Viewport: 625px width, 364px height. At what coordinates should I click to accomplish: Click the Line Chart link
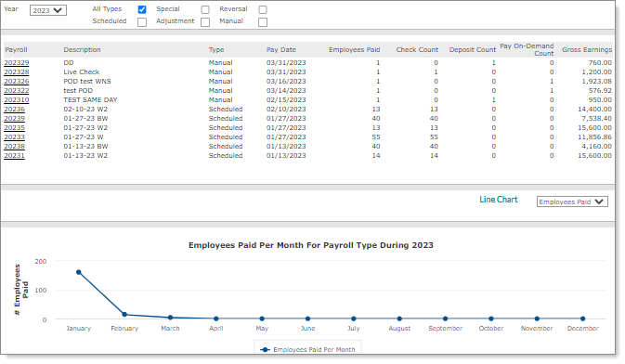[x=499, y=200]
